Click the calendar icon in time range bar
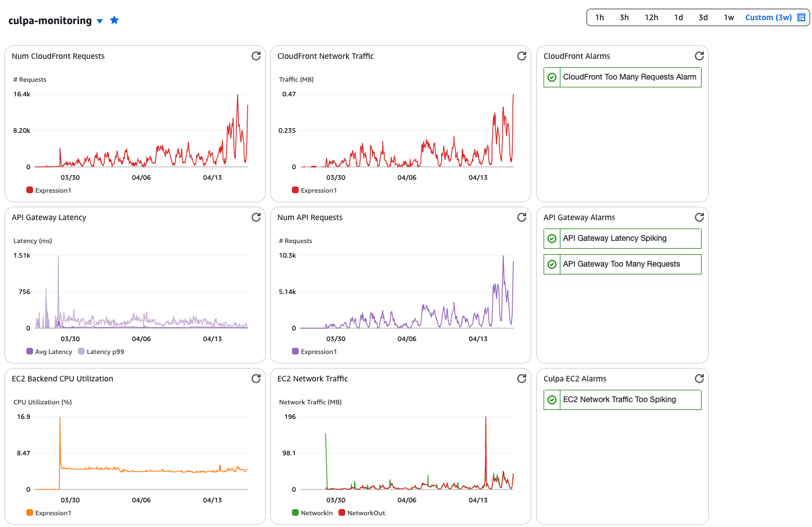This screenshot has height=527, width=812. click(x=801, y=17)
